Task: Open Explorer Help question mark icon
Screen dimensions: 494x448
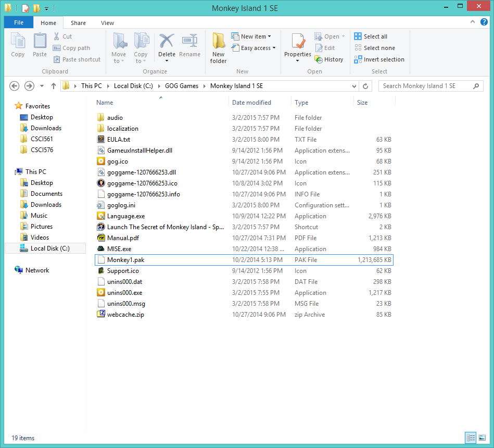Action: coord(484,22)
